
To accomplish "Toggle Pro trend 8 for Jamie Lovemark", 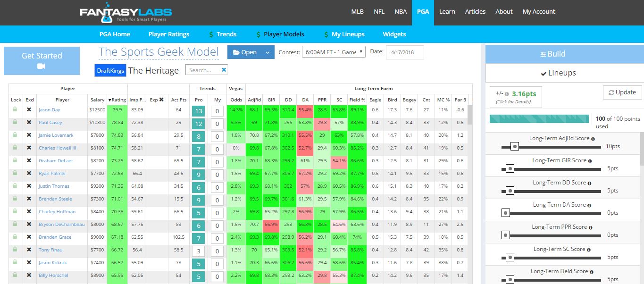I will [199, 136].
